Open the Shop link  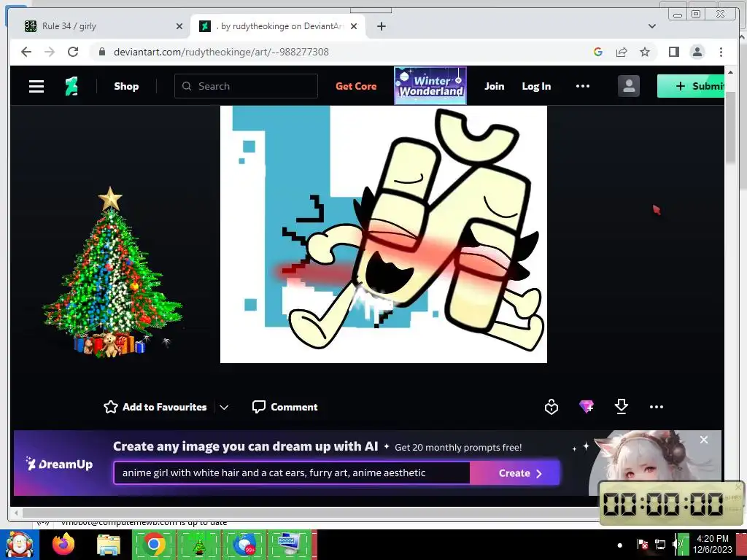pyautogui.click(x=126, y=86)
